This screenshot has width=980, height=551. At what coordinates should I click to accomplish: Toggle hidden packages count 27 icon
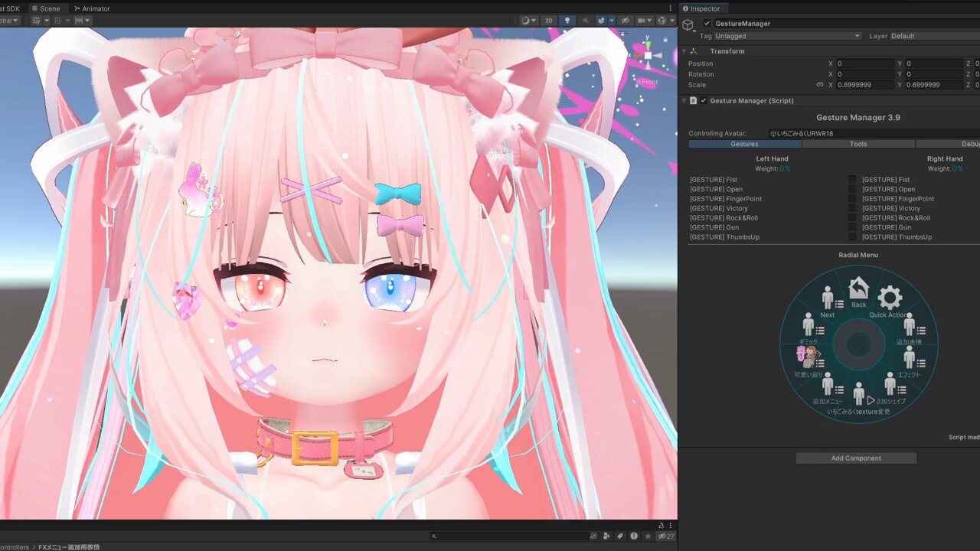(x=666, y=536)
